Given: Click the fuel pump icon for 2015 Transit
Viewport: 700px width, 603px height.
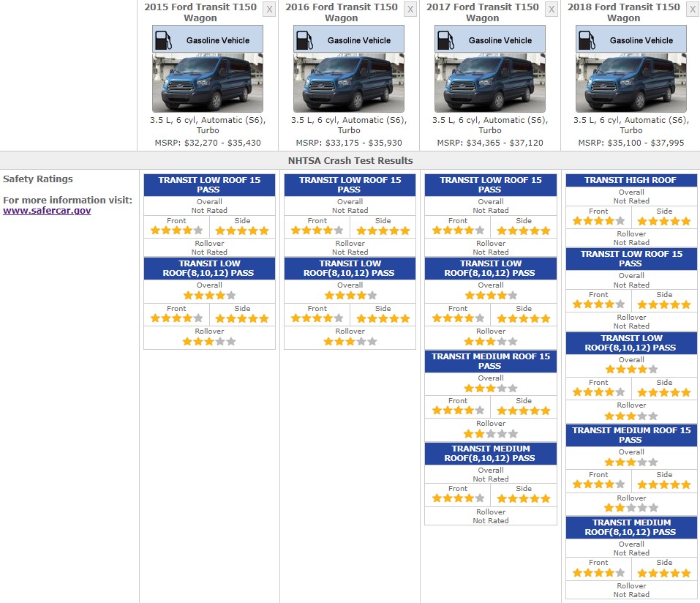Looking at the screenshot, I should (x=163, y=40).
